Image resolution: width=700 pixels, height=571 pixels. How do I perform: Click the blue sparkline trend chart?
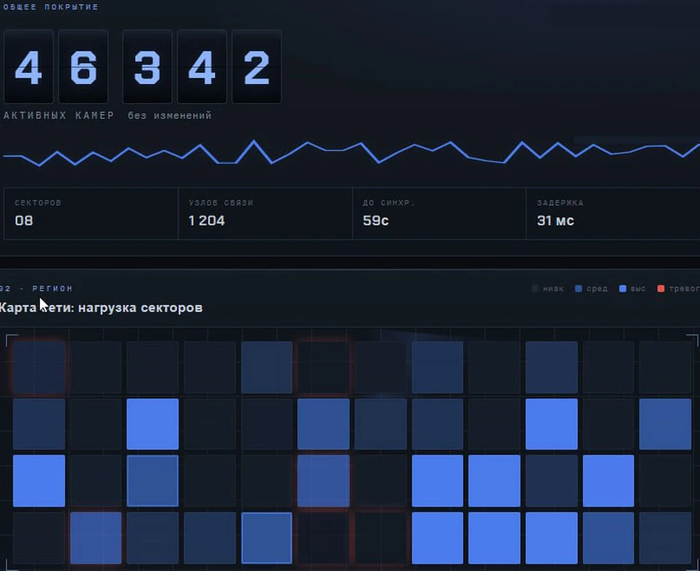tap(352, 153)
